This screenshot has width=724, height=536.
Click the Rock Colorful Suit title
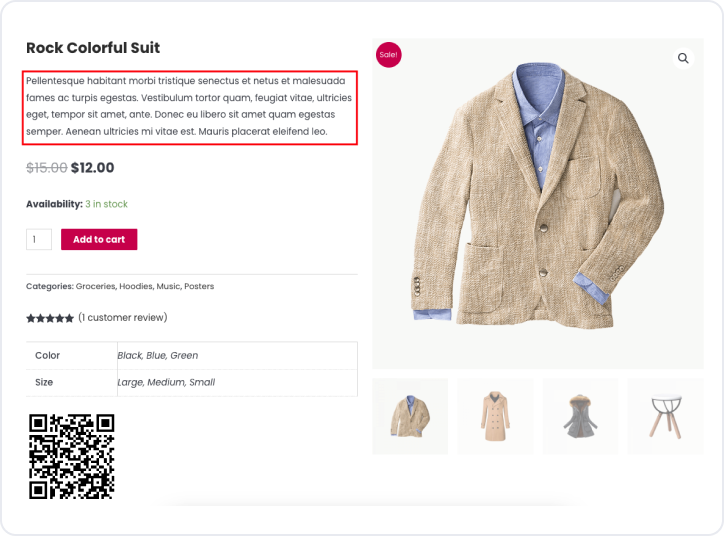click(93, 48)
